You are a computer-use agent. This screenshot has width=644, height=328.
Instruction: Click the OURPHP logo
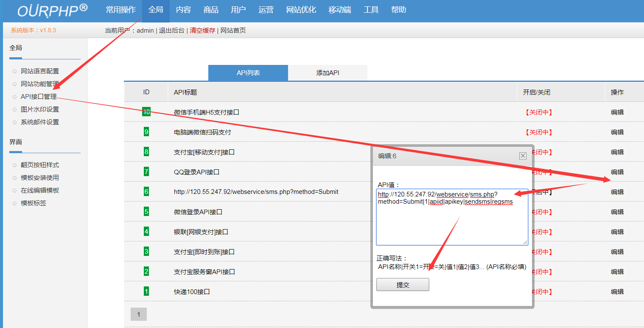pos(53,11)
